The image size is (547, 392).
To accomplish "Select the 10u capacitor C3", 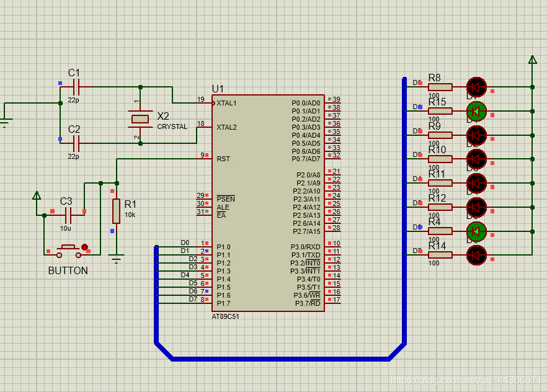I will [69, 216].
